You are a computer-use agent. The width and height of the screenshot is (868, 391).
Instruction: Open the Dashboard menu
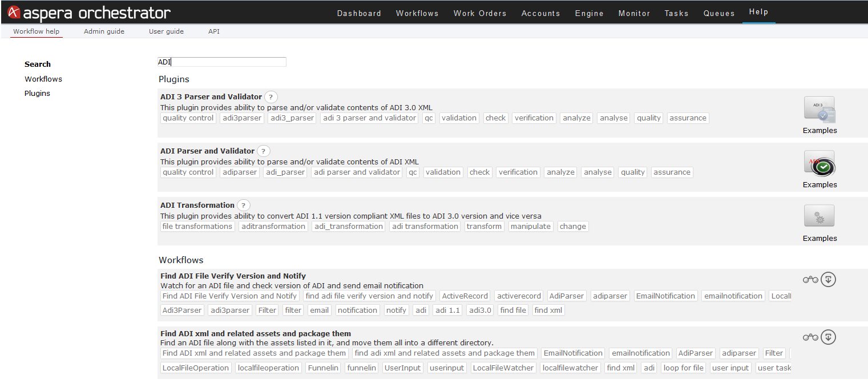(x=359, y=13)
